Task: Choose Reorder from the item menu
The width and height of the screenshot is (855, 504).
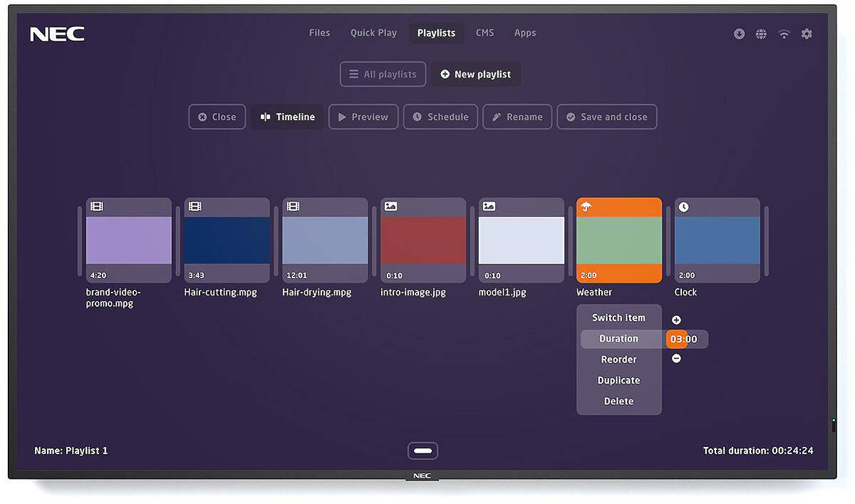Action: pyautogui.click(x=618, y=359)
